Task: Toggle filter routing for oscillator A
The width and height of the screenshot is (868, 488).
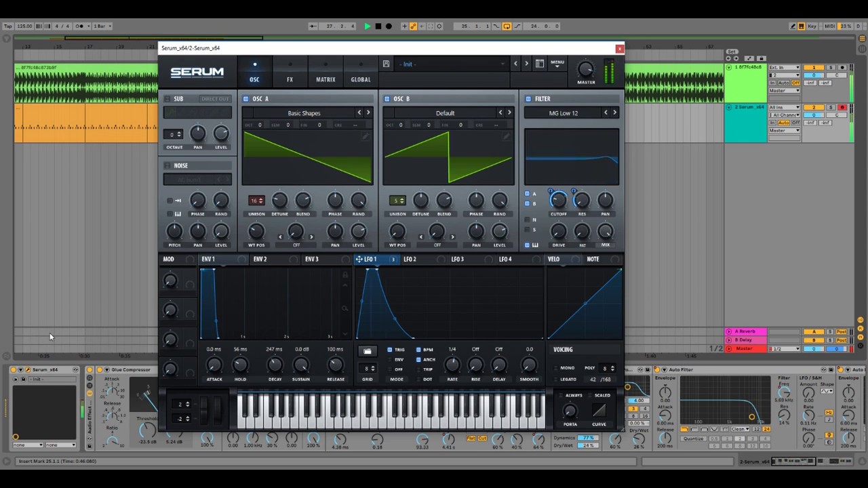Action: click(x=527, y=194)
